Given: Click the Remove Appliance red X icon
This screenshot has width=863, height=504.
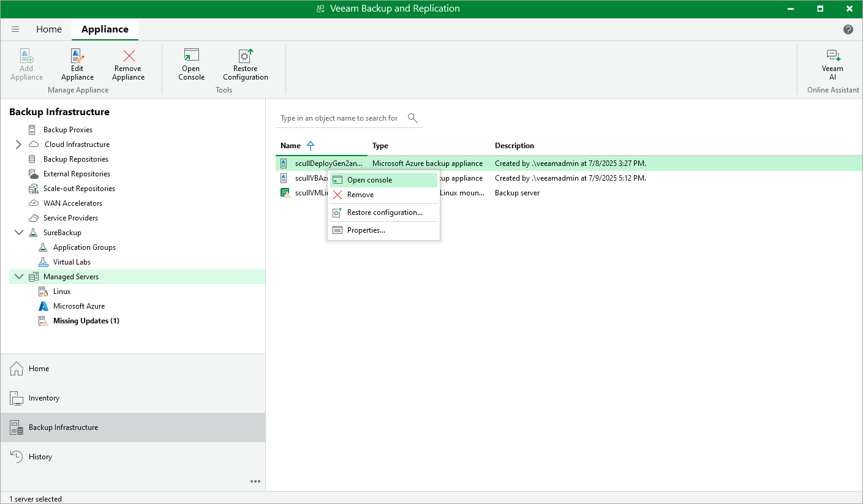Looking at the screenshot, I should 129,56.
